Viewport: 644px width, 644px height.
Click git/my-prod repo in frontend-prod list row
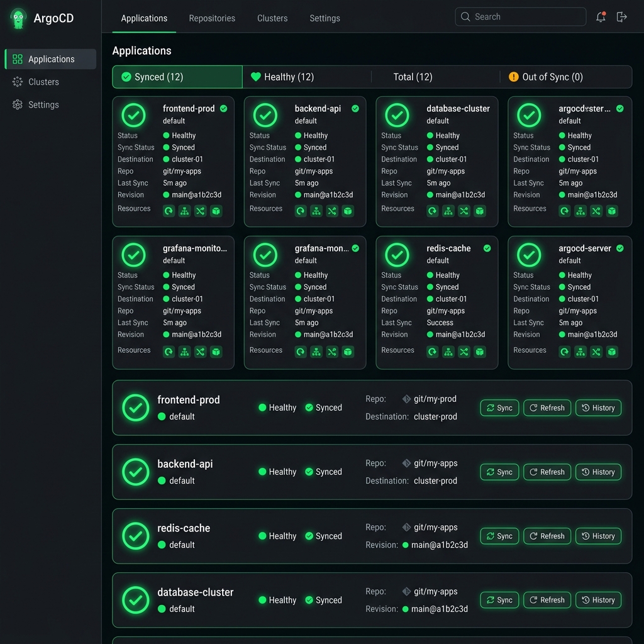coord(435,399)
